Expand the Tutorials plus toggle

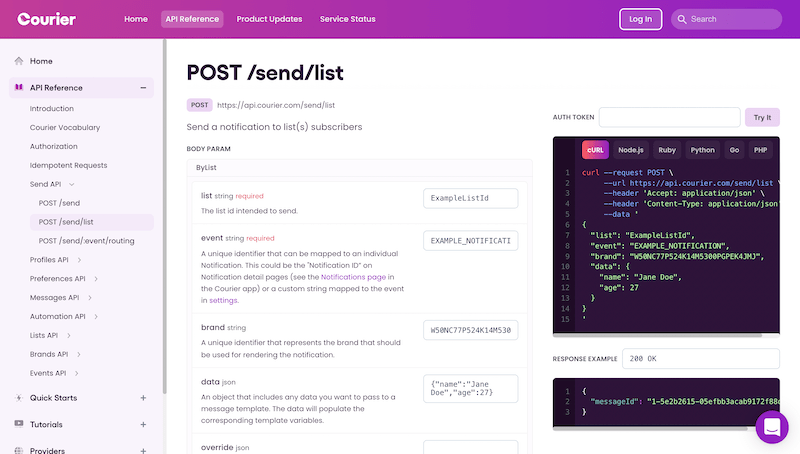pyautogui.click(x=143, y=424)
